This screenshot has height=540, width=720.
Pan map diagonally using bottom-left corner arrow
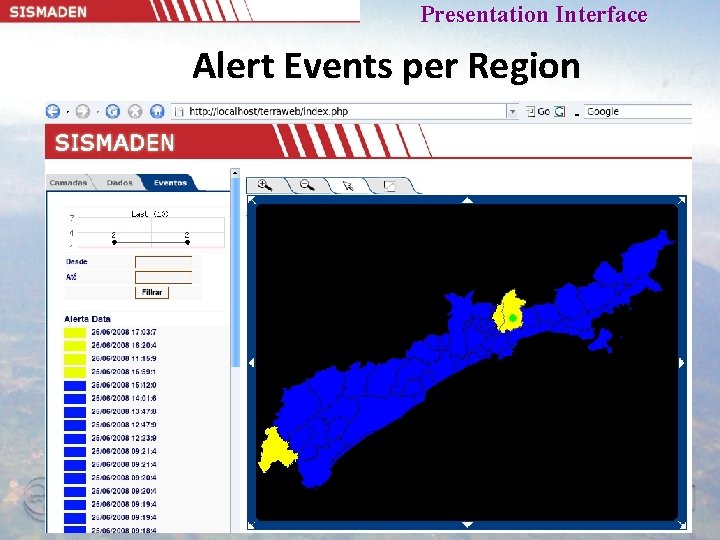pos(252,525)
